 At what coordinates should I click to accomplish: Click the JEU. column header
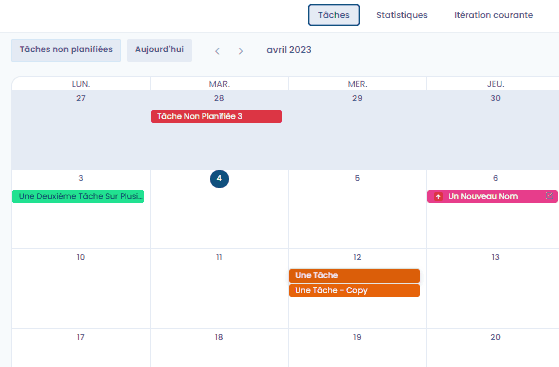[496, 84]
